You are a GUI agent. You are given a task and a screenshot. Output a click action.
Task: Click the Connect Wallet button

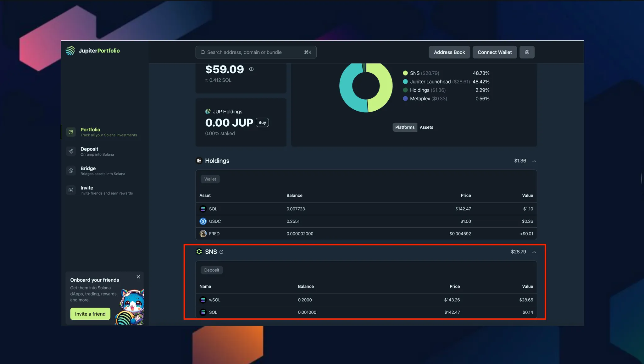click(x=495, y=52)
